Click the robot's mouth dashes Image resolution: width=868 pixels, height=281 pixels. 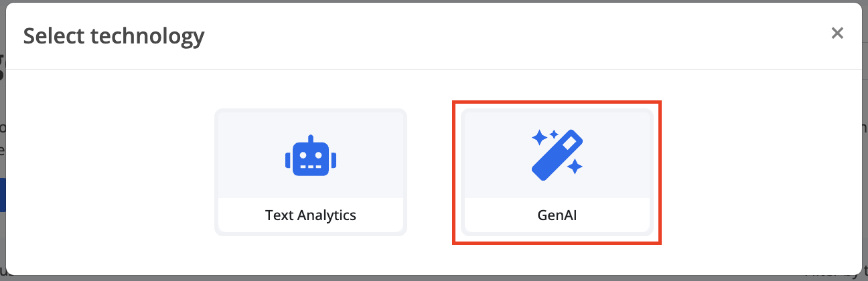311,165
